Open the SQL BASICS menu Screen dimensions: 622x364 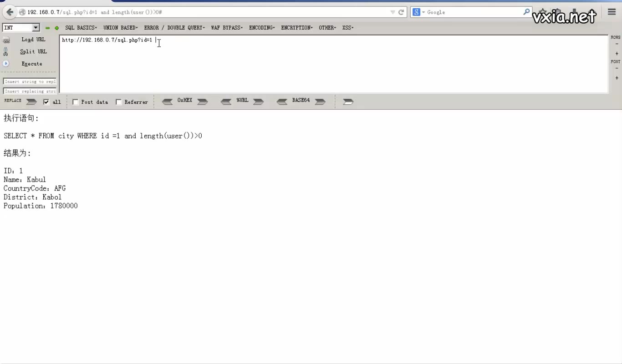pos(81,28)
